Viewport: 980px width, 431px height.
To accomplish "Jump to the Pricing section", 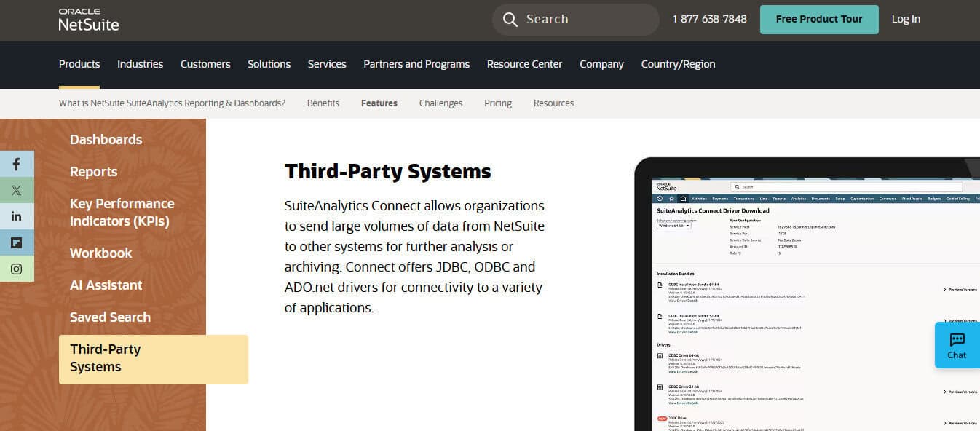I will pos(498,103).
